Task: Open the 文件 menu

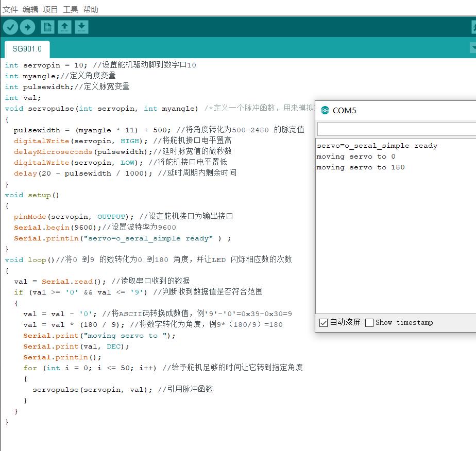Action: [x=10, y=10]
